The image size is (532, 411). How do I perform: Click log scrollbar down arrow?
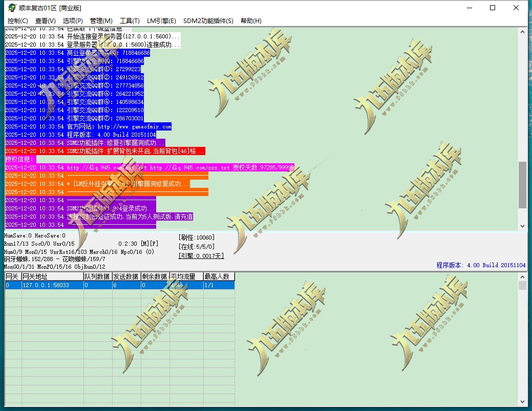(522, 226)
